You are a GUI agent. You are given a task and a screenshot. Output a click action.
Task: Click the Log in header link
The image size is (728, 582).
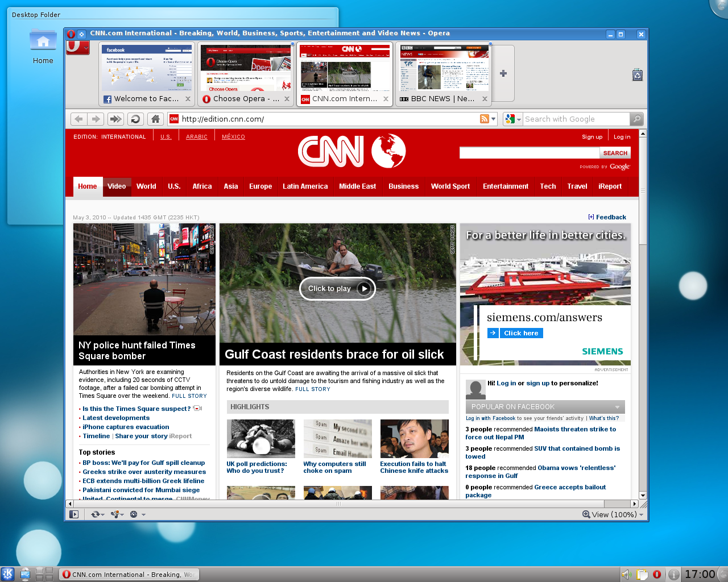622,137
